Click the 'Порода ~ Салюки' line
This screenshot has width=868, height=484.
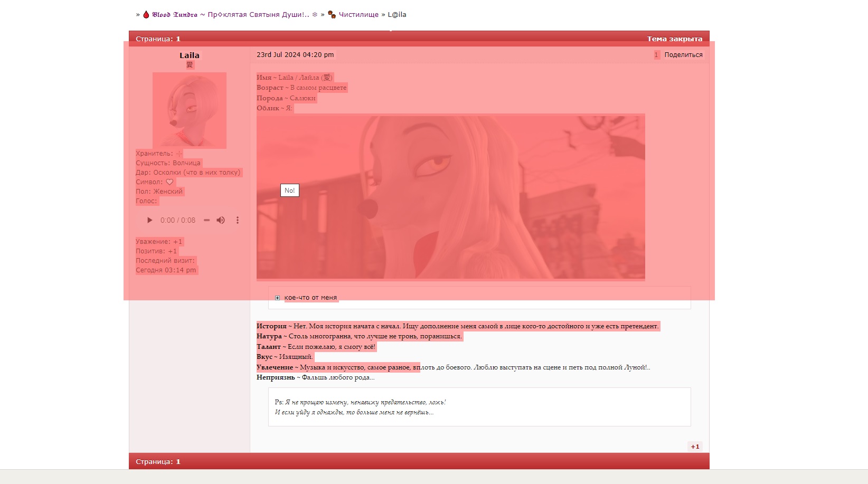point(286,98)
